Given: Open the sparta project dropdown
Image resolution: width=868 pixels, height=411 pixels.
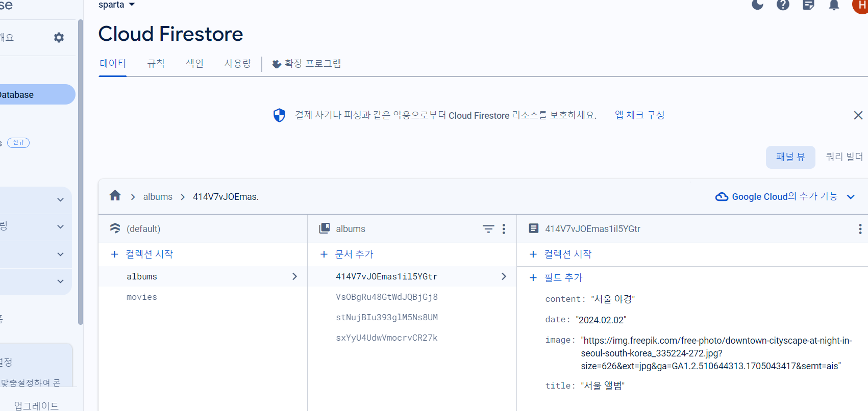Looking at the screenshot, I should point(117,5).
